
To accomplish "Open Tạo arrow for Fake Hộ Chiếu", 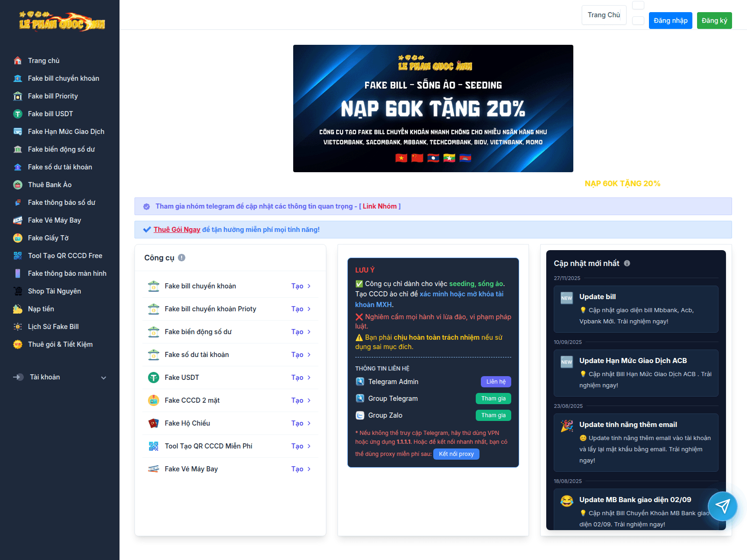I will pyautogui.click(x=301, y=423).
